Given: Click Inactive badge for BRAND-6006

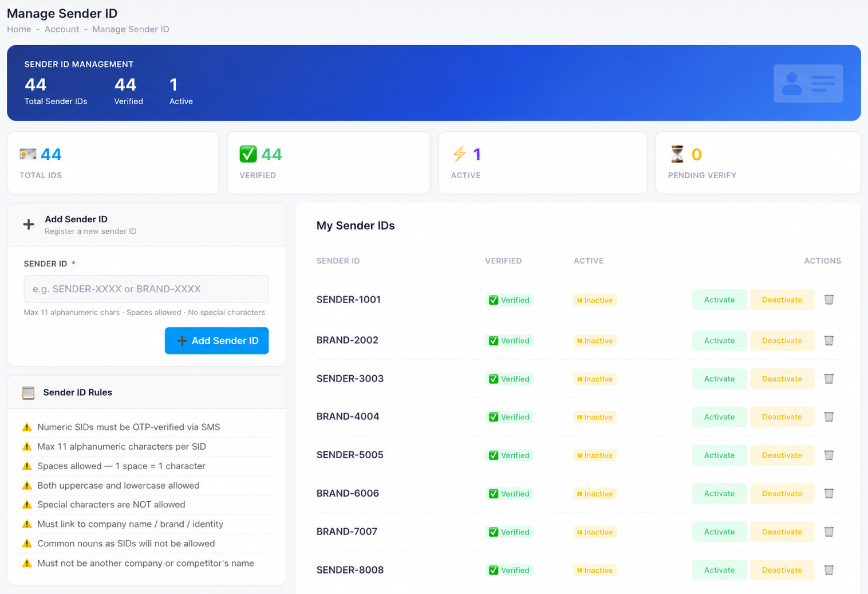Looking at the screenshot, I should (595, 494).
